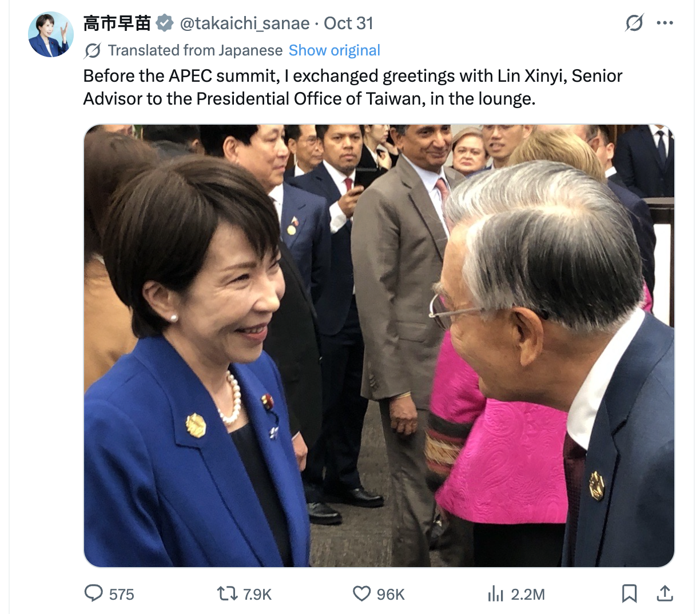Click the reply speech bubble icon
The height and width of the screenshot is (614, 700).
coord(93,593)
